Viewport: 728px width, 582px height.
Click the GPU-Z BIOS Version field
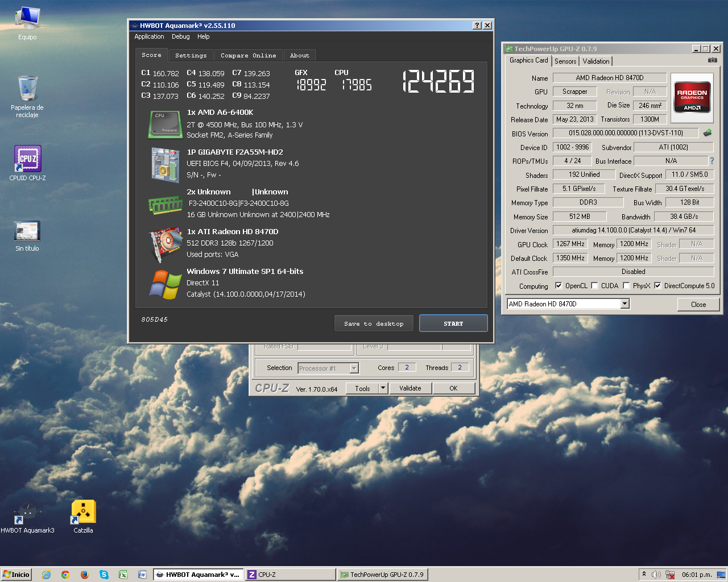click(x=626, y=133)
